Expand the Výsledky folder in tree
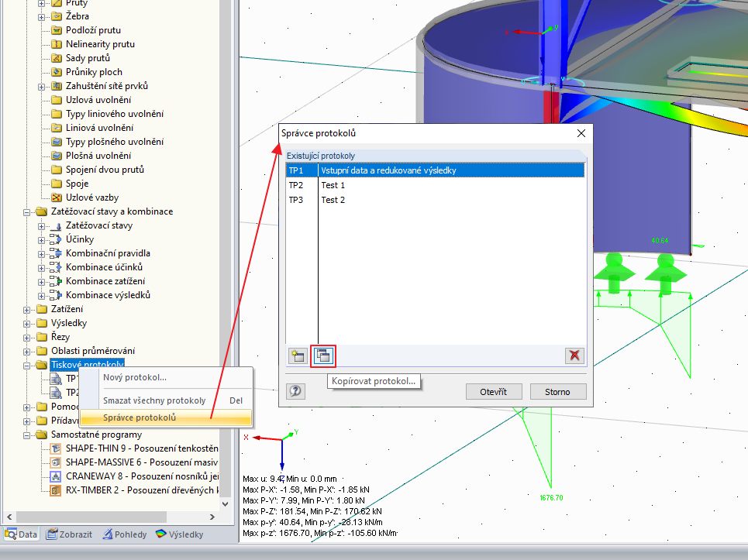Image resolution: width=748 pixels, height=560 pixels. coord(26,324)
